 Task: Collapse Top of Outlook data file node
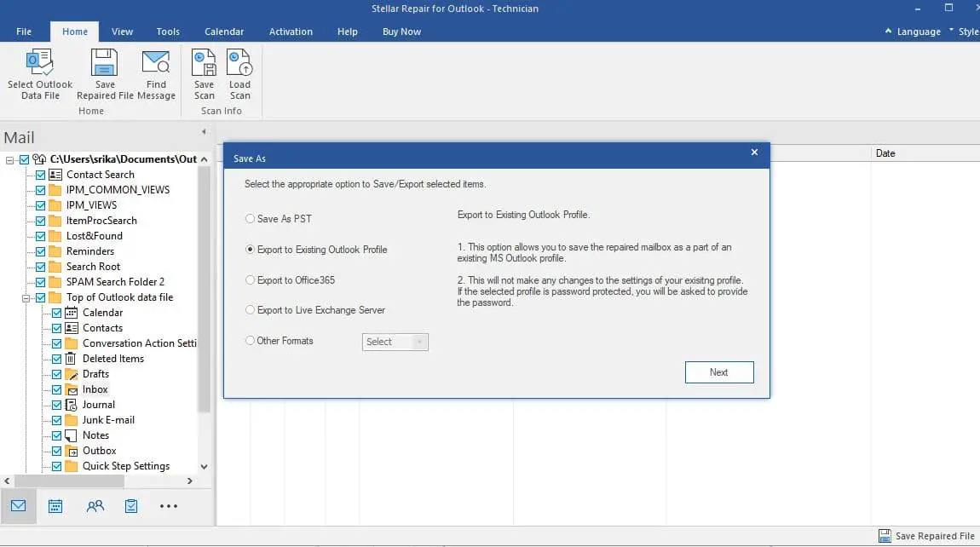26,298
